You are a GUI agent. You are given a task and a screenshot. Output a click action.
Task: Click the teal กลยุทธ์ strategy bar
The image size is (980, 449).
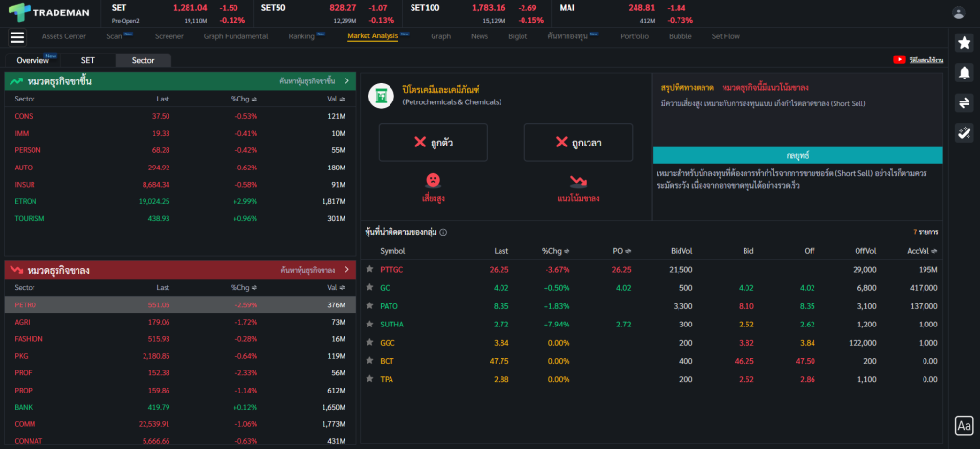[797, 154]
